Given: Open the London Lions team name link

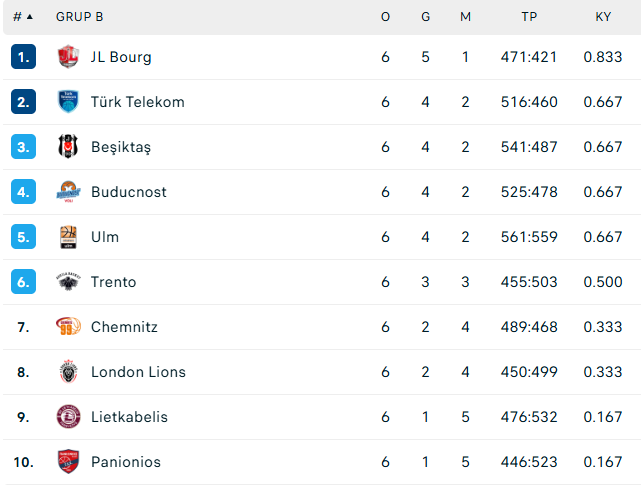Looking at the screenshot, I should pos(138,372).
